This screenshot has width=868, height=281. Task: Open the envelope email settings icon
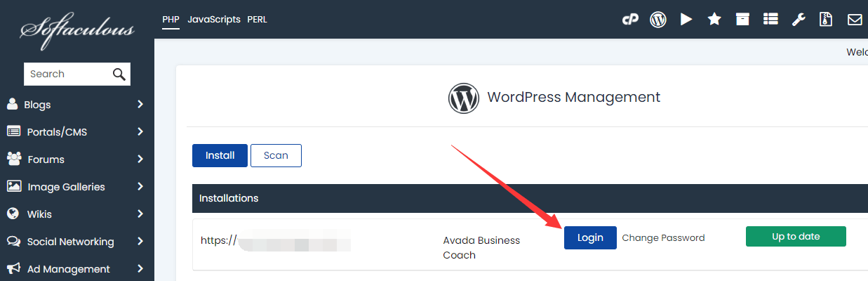click(x=855, y=20)
